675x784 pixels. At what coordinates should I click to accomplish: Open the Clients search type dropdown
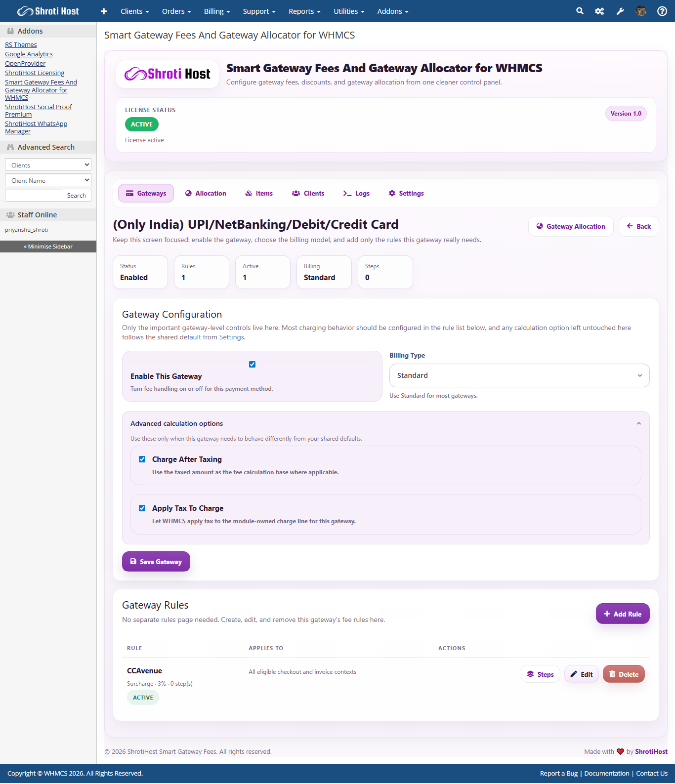pos(48,165)
